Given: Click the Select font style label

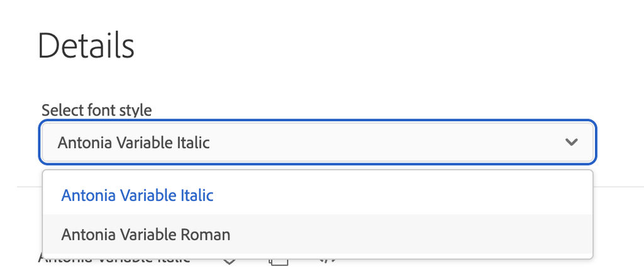Looking at the screenshot, I should click(96, 110).
